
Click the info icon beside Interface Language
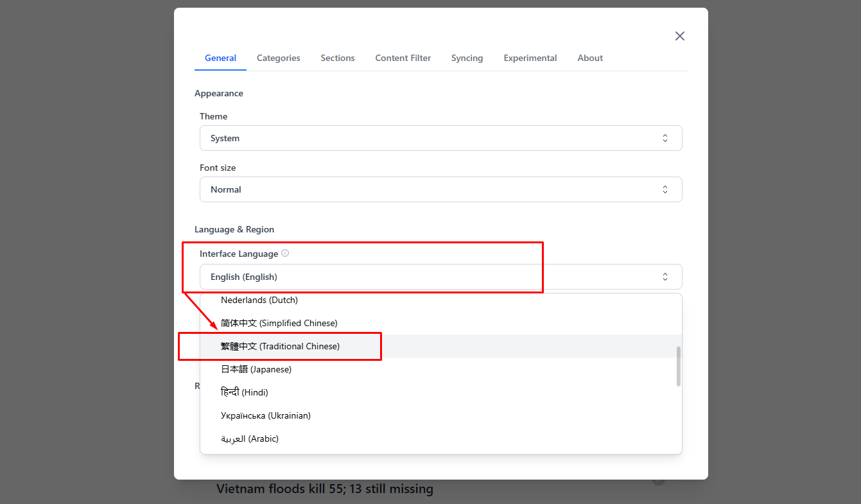[x=285, y=253]
